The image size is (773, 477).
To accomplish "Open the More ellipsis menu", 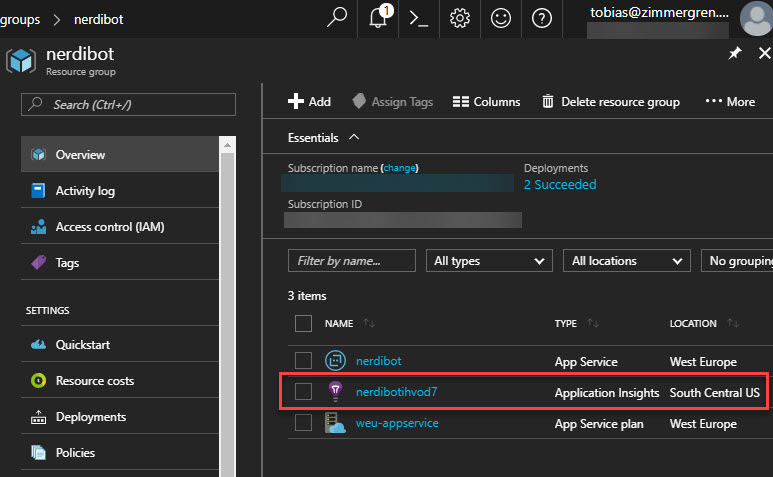I will 730,102.
